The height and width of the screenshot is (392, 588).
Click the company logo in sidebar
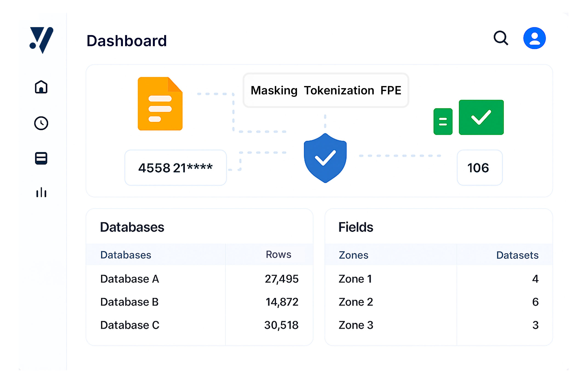[41, 40]
